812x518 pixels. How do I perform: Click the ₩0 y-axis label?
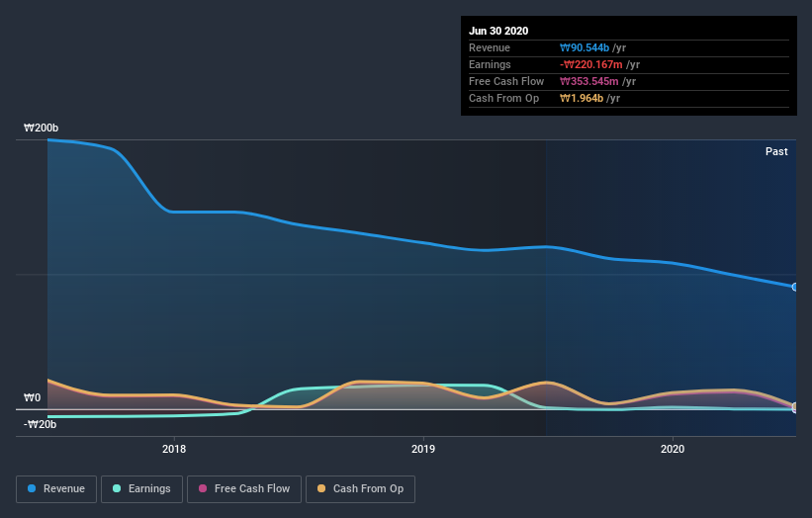[32, 397]
